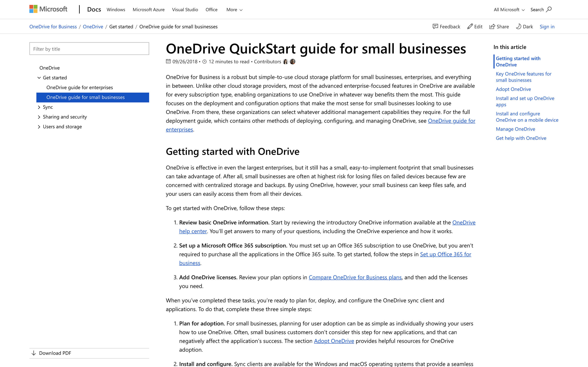The width and height of the screenshot is (588, 367).
Task: Open the Compare OneDrive for Business plans link
Action: tap(355, 277)
